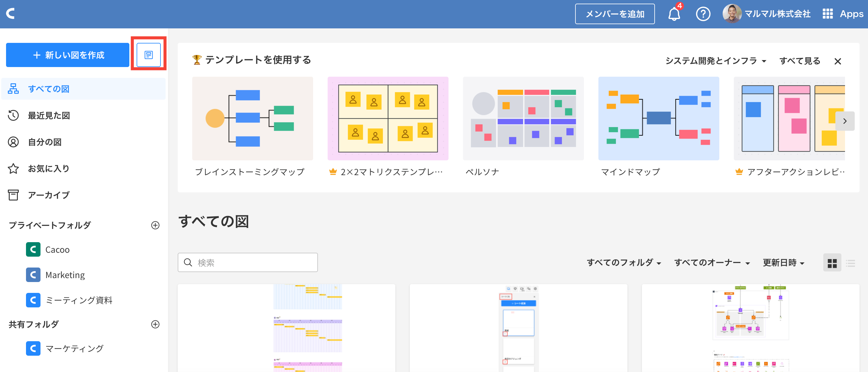Screen dimensions: 868x372
Task: Click the search magnifier icon
Action: tap(188, 262)
